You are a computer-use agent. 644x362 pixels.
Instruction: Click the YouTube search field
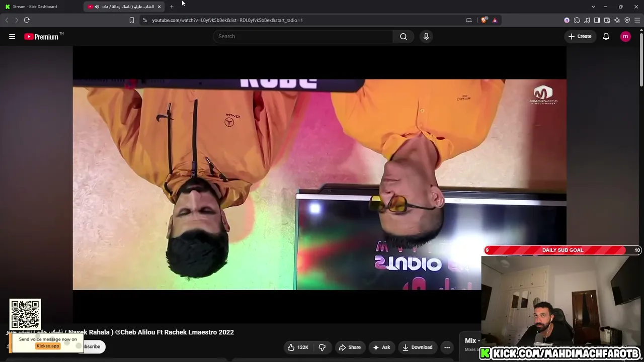tap(303, 36)
